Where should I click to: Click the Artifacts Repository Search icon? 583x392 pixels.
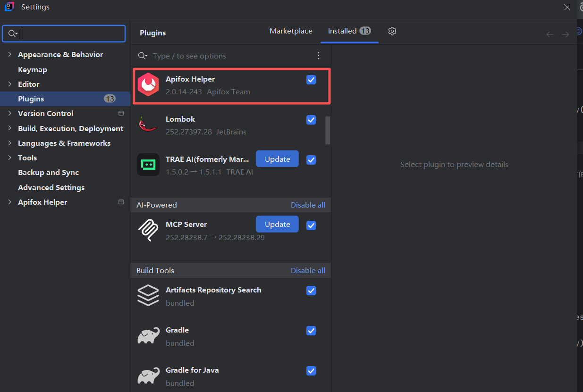[148, 296]
